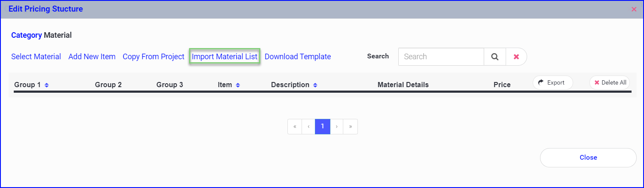Go to next page with › button

point(336,127)
